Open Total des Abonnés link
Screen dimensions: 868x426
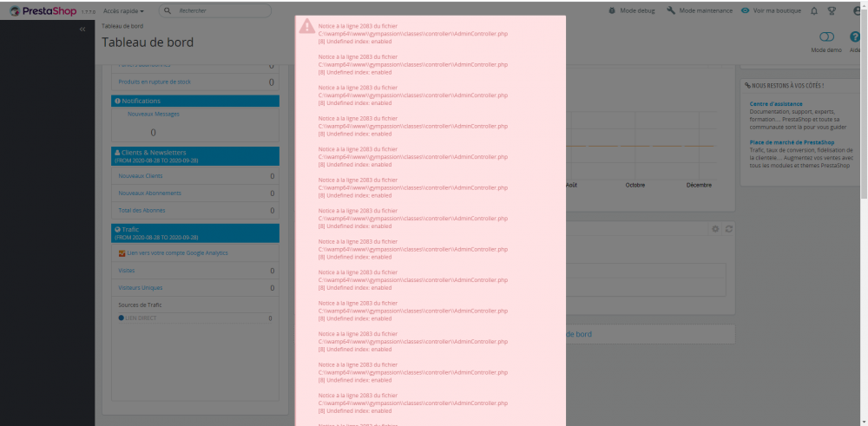[x=141, y=210]
